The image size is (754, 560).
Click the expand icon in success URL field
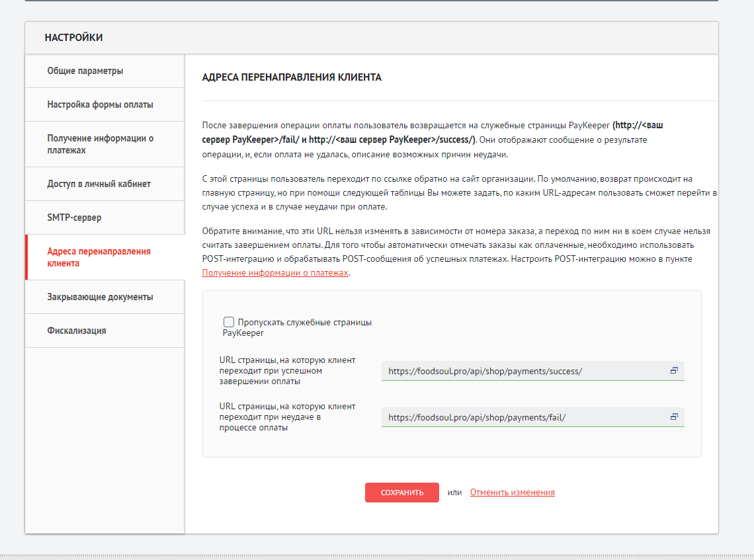tap(674, 371)
